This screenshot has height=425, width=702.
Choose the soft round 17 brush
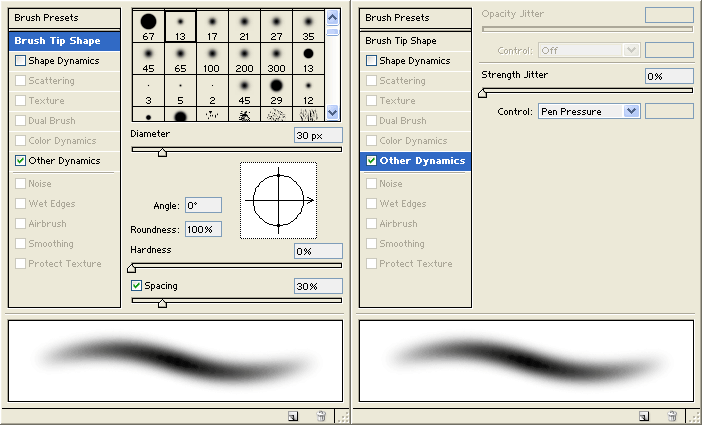[x=212, y=26]
